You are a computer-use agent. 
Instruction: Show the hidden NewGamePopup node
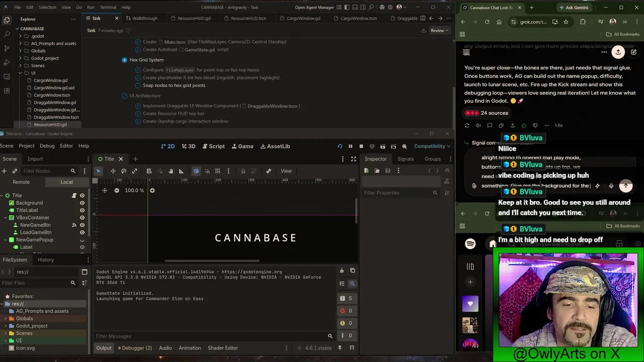point(82,240)
